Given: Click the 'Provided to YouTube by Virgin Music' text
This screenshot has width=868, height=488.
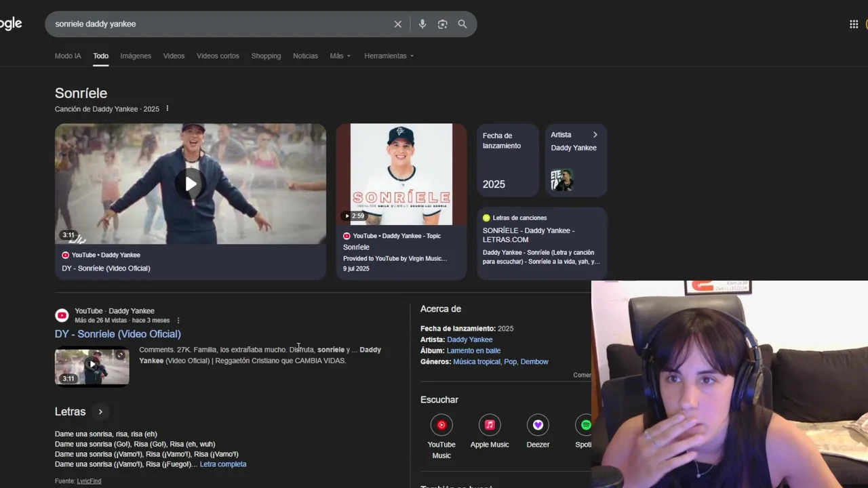Looking at the screenshot, I should coord(395,258).
